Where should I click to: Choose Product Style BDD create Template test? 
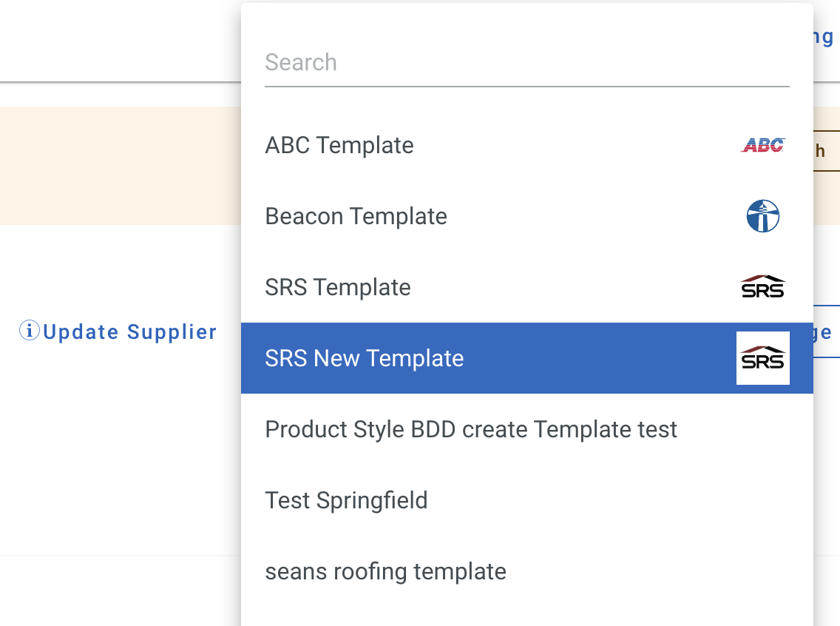(x=471, y=429)
